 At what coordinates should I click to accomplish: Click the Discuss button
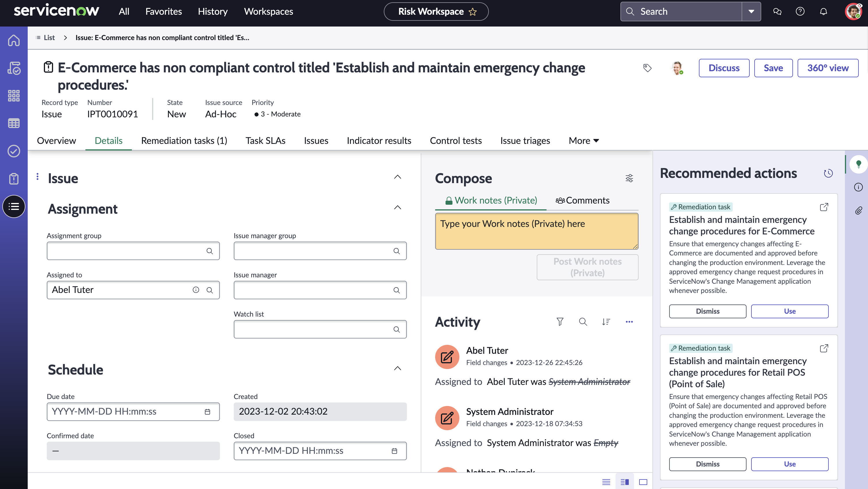724,68
